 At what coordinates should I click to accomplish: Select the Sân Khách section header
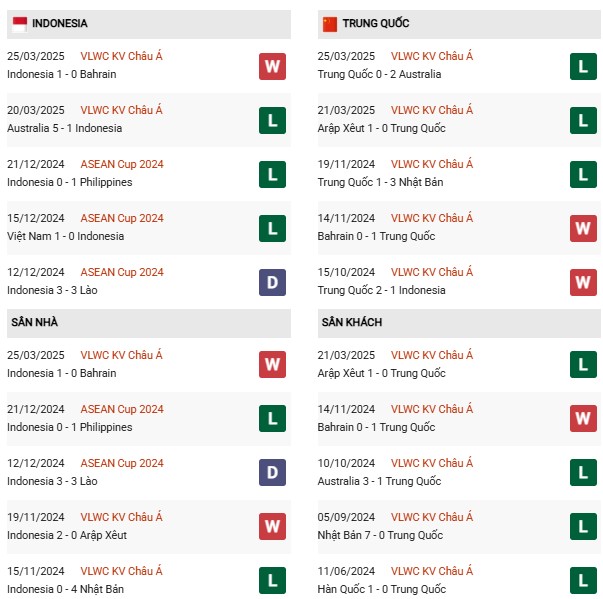click(351, 323)
